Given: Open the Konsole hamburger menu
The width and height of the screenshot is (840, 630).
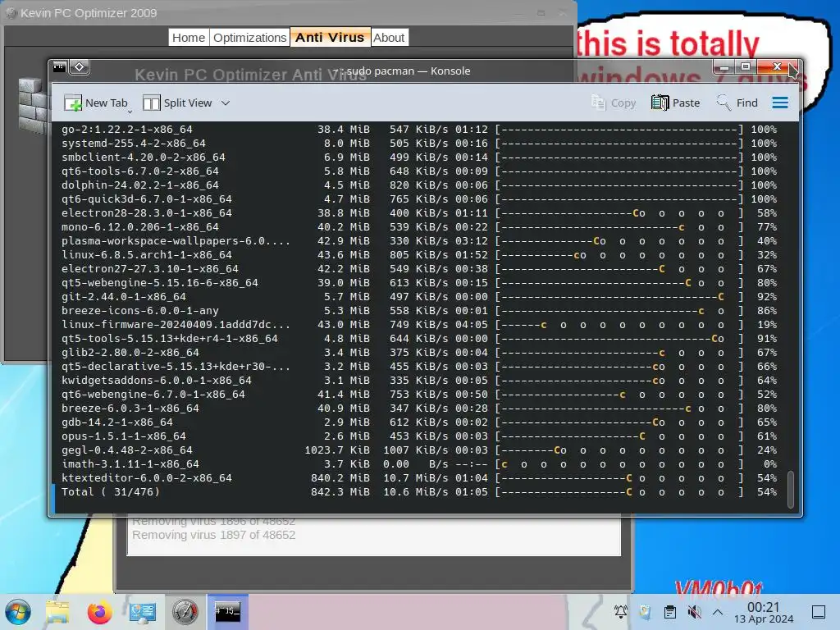Looking at the screenshot, I should tap(780, 103).
